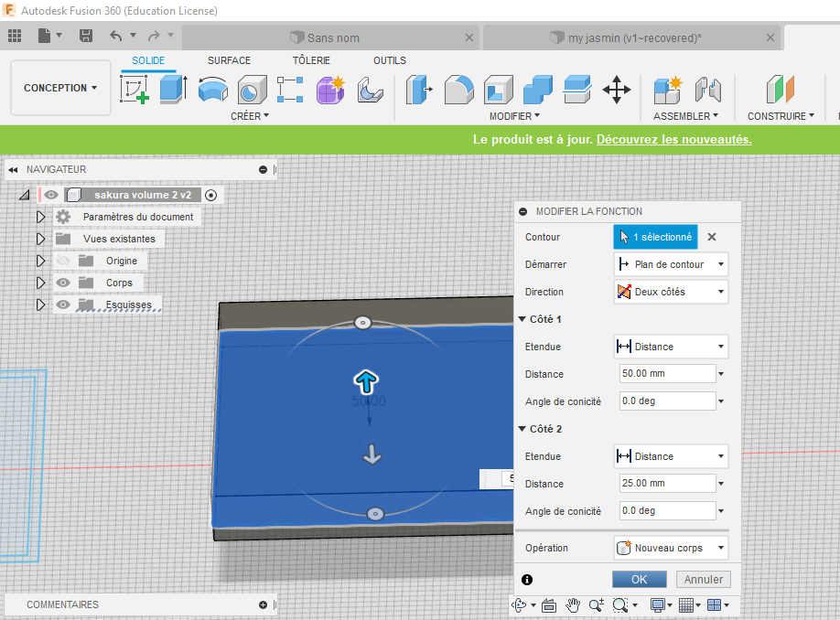
Task: Click the Zoom Window icon
Action: point(619,605)
